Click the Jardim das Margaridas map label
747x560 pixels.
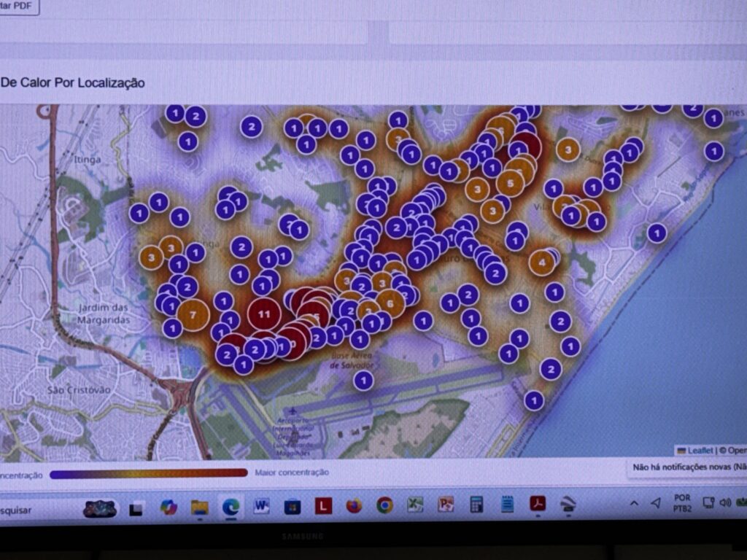(x=104, y=314)
